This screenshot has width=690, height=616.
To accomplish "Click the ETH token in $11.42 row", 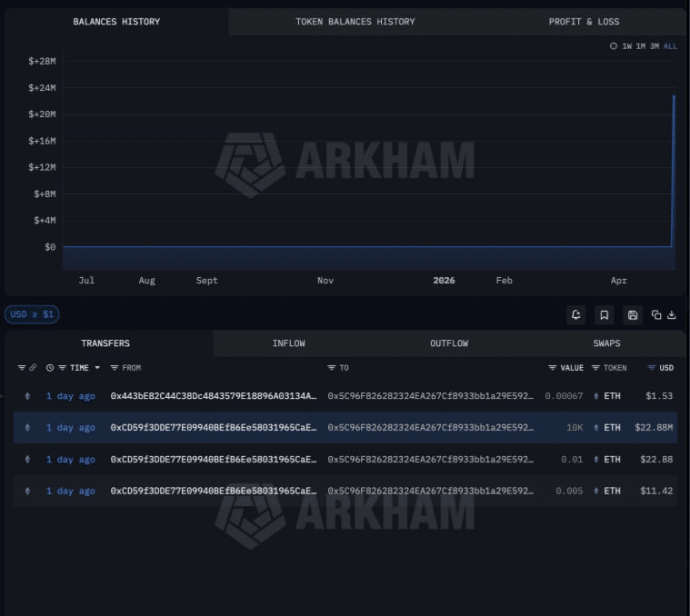I will [607, 492].
